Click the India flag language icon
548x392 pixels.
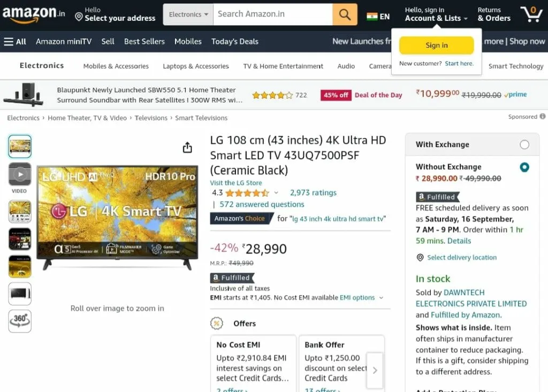point(372,17)
